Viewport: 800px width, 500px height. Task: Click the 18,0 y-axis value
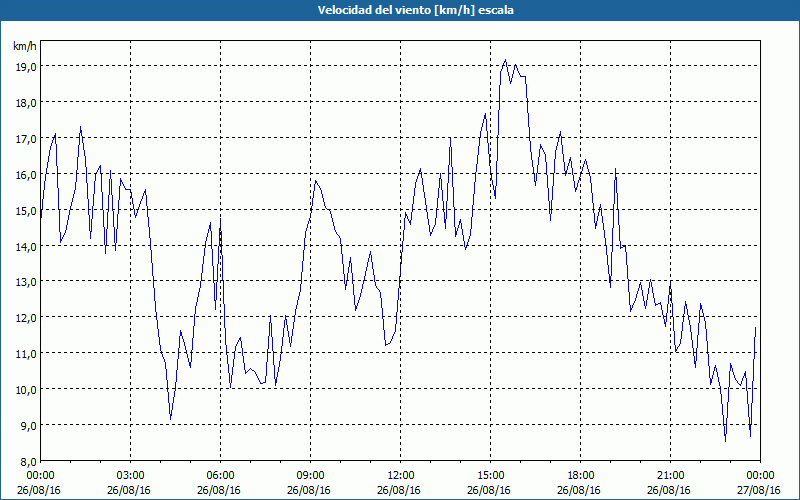point(25,103)
